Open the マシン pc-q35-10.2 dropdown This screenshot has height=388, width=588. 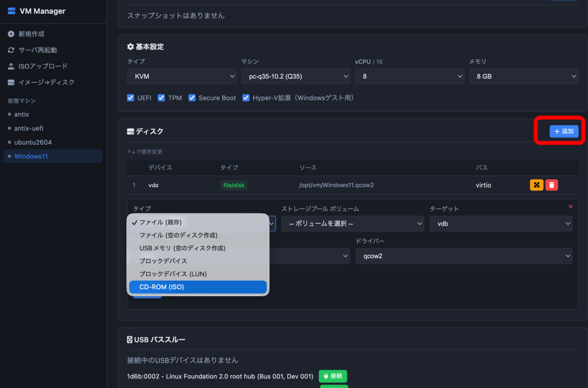pos(296,76)
